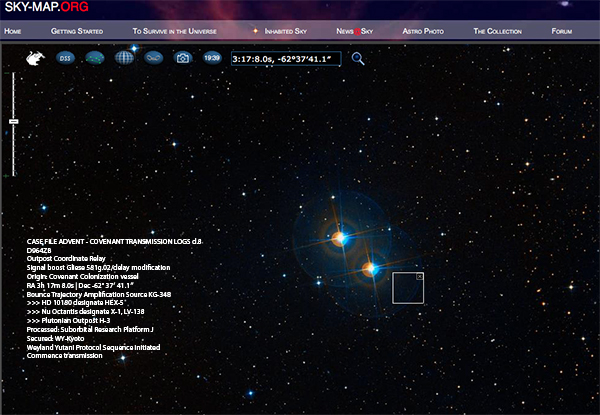
Task: Toggle the coordinate grid globe icon
Action: pyautogui.click(x=124, y=58)
